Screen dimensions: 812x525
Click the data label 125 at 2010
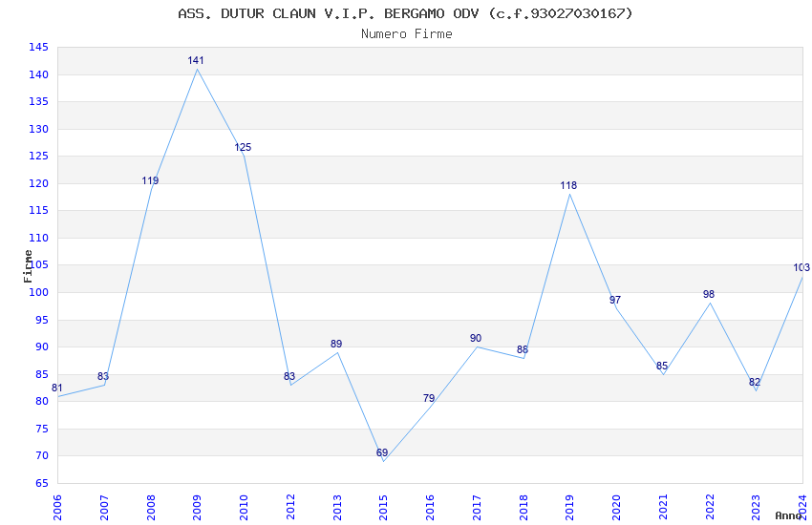pos(243,147)
